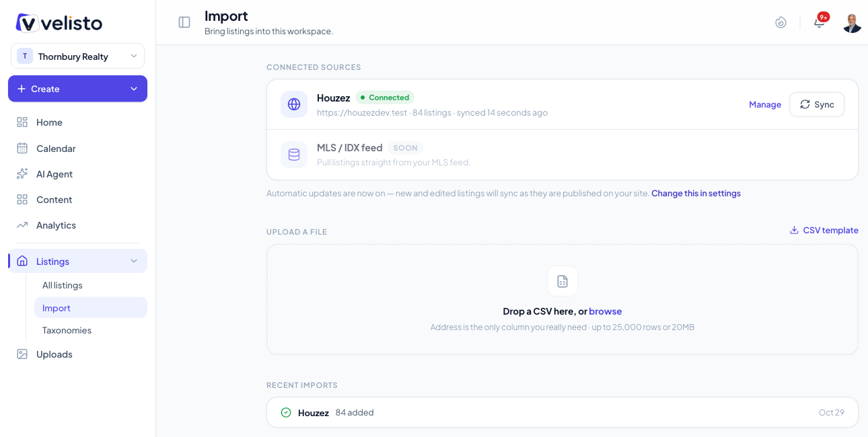
Task: Open Thornbury Realty workspace dropdown
Action: tap(77, 56)
